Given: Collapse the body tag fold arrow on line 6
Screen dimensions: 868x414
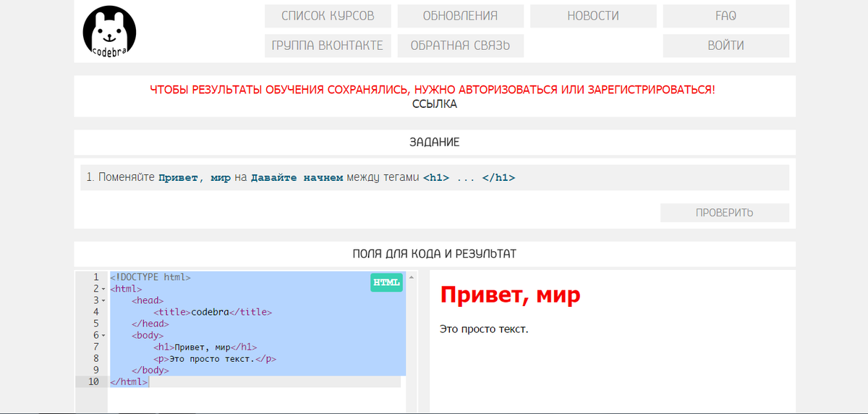Looking at the screenshot, I should coord(104,336).
